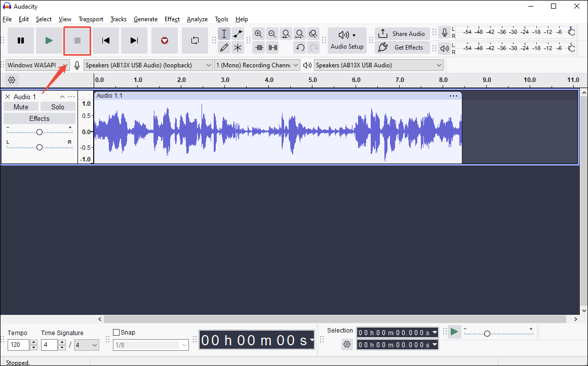The height and width of the screenshot is (366, 588).
Task: Open Selection toolbar gear settings
Action: (347, 344)
